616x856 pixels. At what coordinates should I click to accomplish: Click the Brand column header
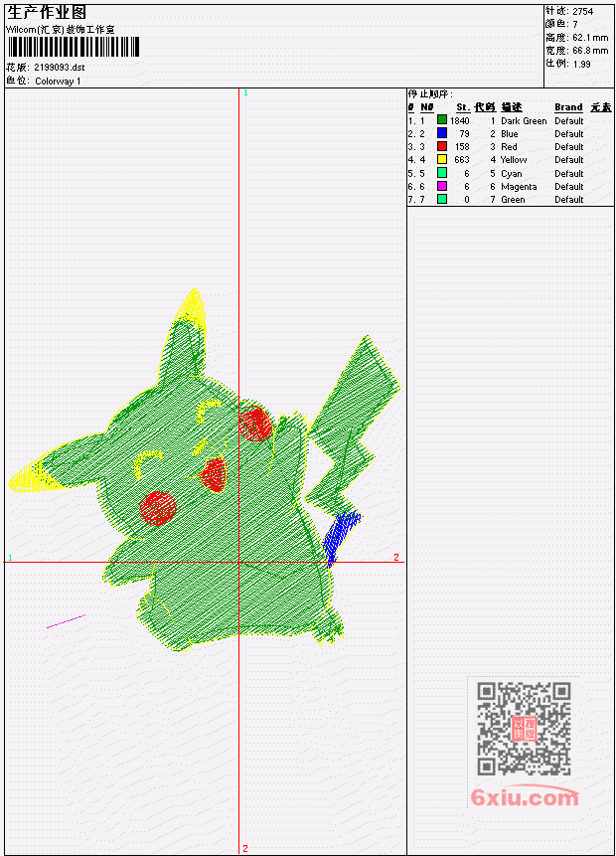coord(568,107)
